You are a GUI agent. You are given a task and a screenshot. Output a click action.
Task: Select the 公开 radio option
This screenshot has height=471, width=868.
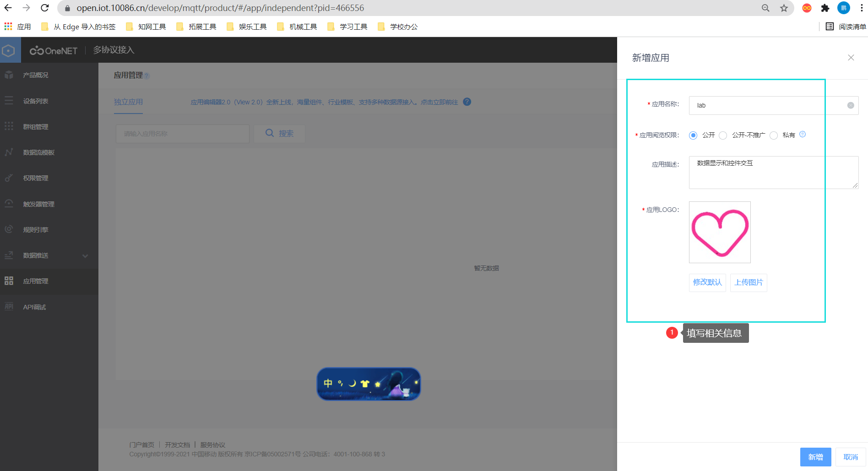[x=693, y=135]
